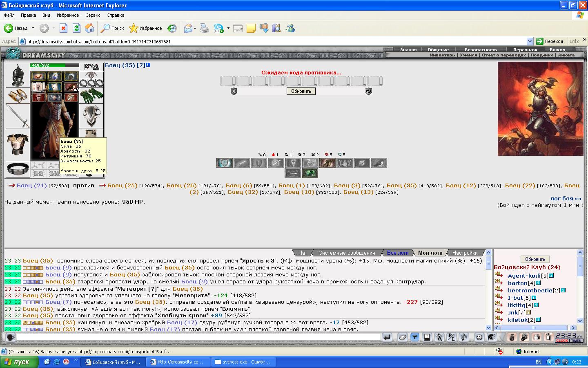Image resolution: width=588 pixels, height=368 pixels.
Task: Open the Справка menu
Action: click(115, 15)
